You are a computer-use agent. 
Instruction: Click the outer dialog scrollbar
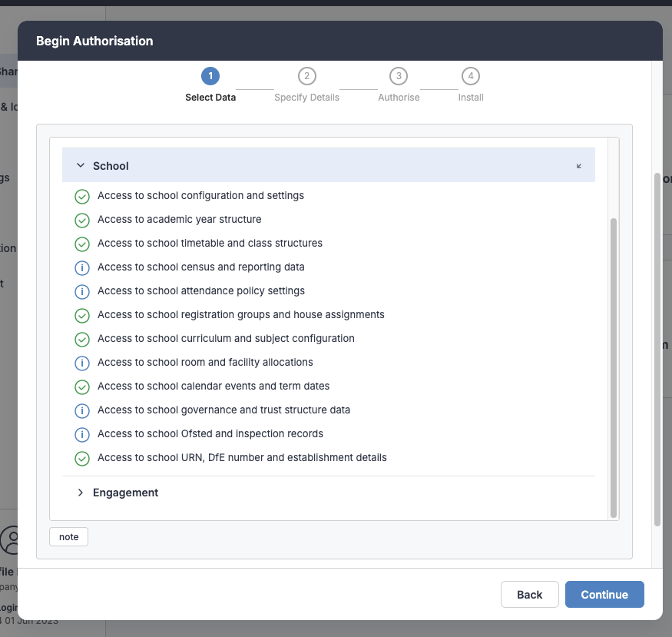click(x=657, y=350)
